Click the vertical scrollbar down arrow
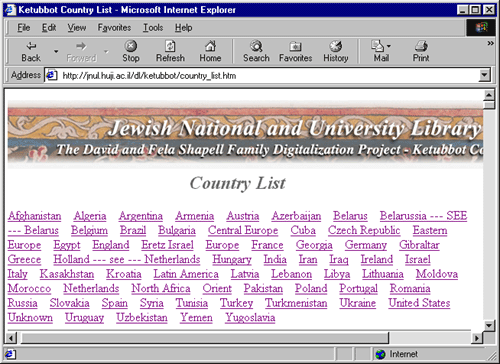The image size is (500, 364). pos(489,325)
